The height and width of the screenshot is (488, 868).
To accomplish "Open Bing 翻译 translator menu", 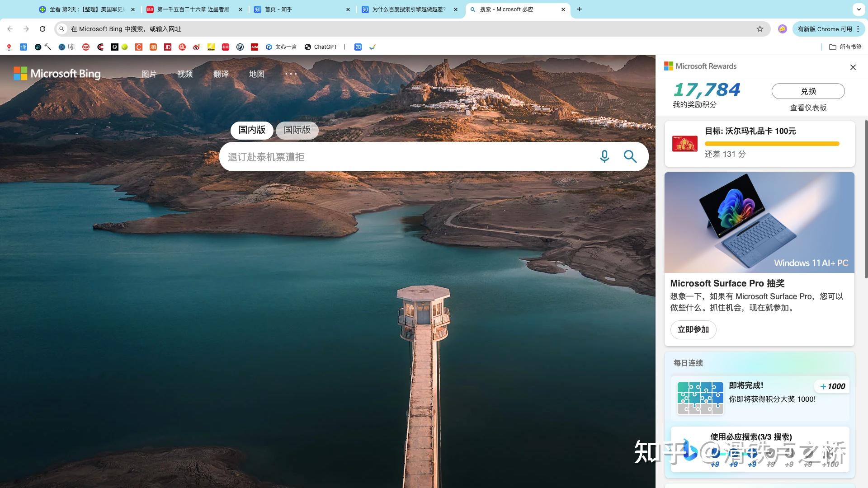I will 221,74.
